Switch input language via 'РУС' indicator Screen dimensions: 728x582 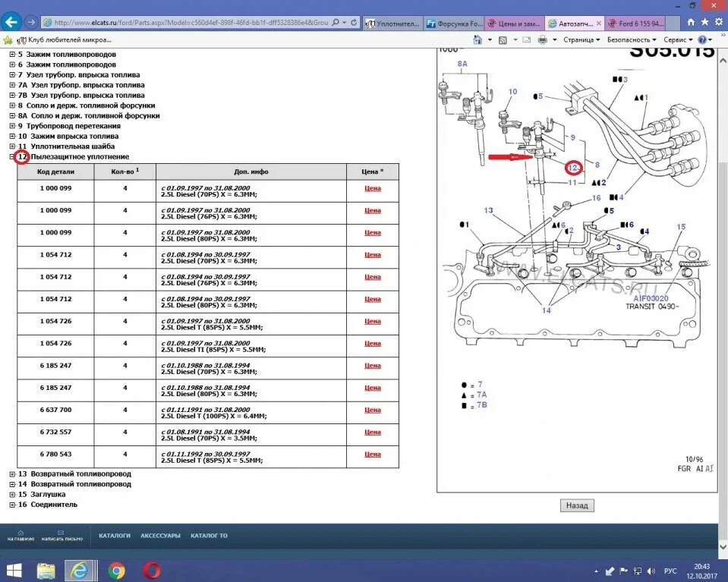(670, 571)
